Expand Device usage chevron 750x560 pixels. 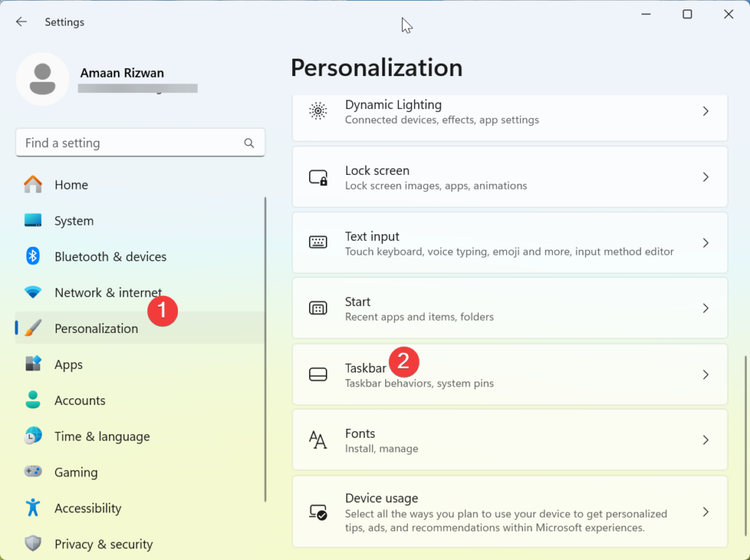click(x=705, y=512)
